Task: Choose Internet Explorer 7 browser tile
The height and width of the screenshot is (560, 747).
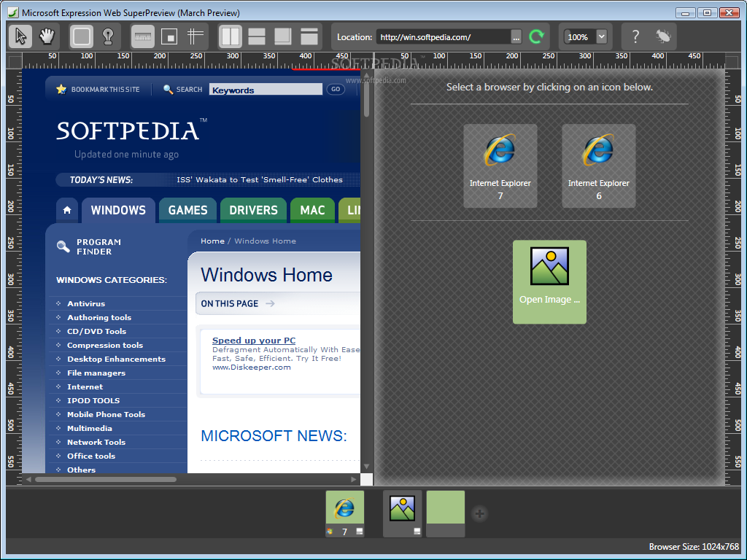Action: click(500, 166)
